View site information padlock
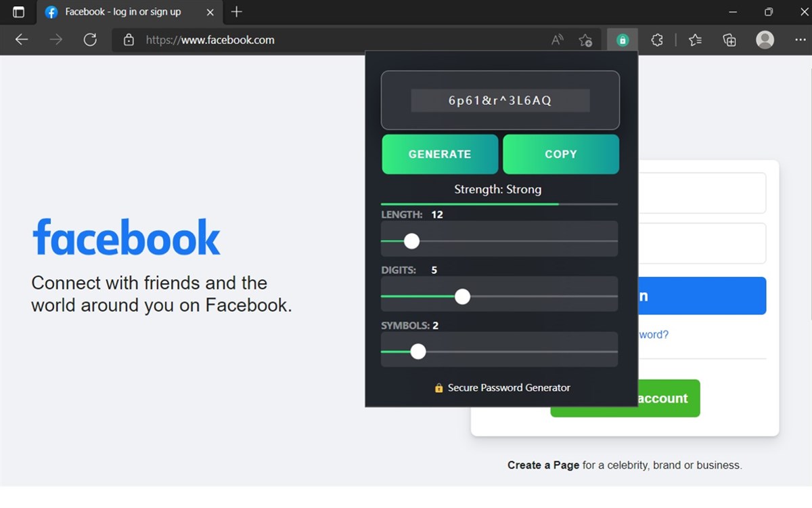The height and width of the screenshot is (508, 812). [129, 40]
